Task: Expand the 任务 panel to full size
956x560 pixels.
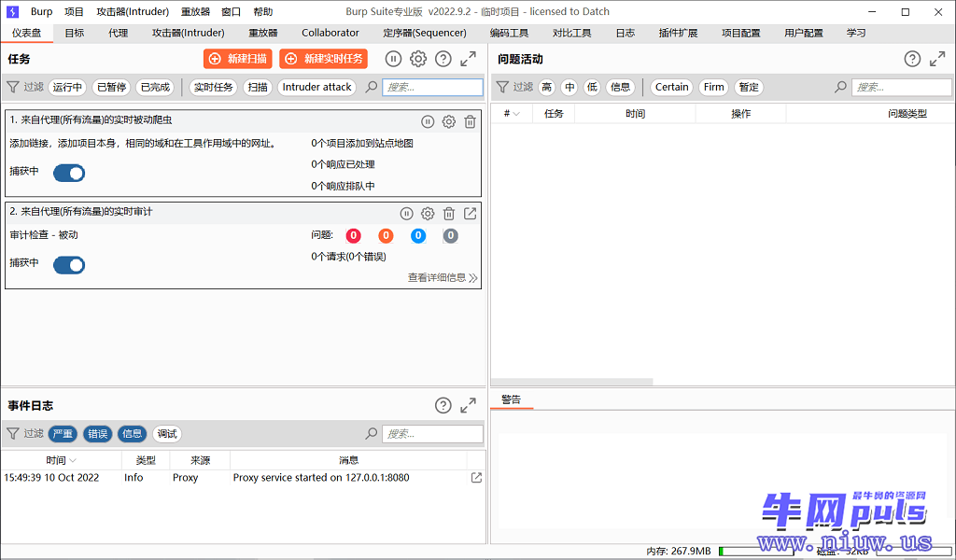Action: pyautogui.click(x=469, y=59)
